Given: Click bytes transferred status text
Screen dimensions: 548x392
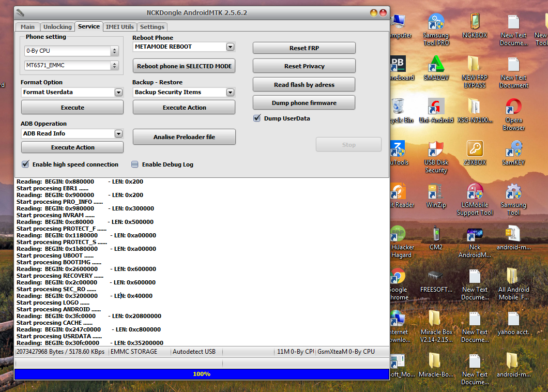Looking at the screenshot, I should [x=60, y=352].
